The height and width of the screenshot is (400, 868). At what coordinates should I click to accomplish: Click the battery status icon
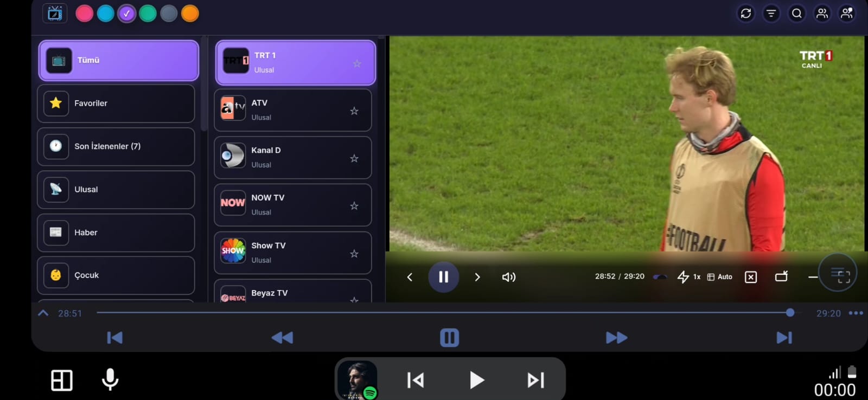(x=852, y=372)
